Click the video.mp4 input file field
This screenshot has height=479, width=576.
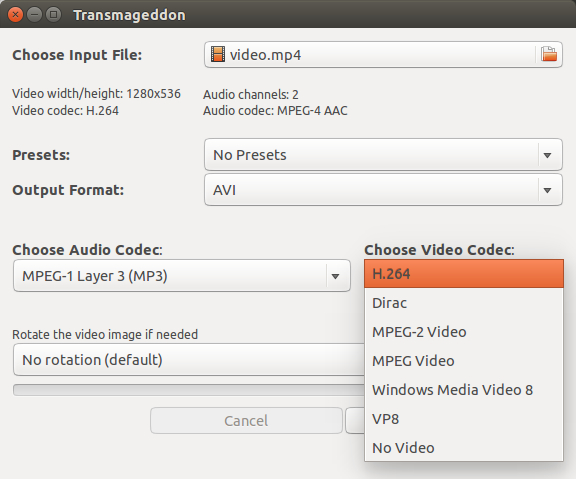(x=383, y=54)
